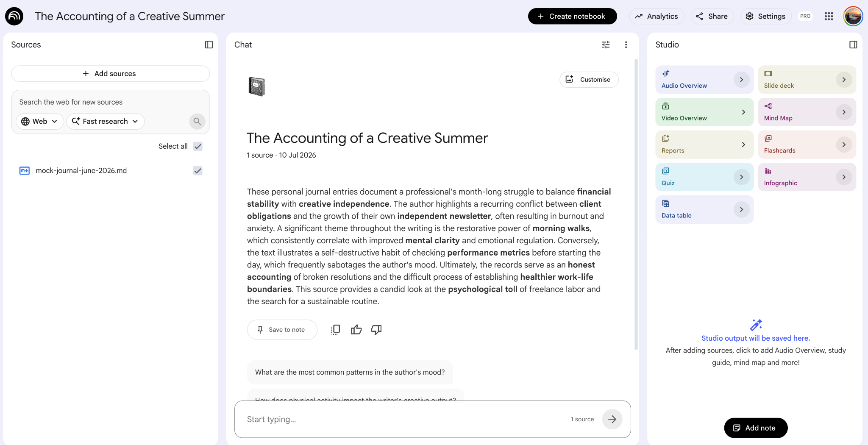Collapse the Studio panel icon
This screenshot has width=868, height=445.
click(853, 44)
